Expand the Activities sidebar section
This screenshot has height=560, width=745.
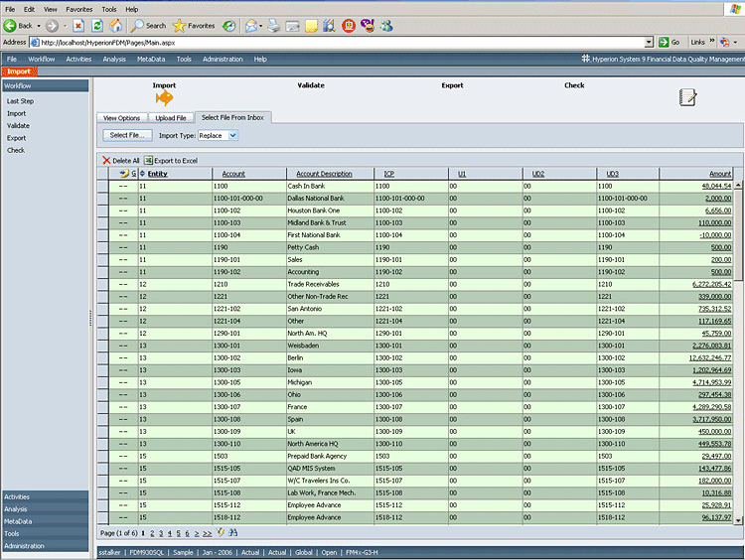pos(45,496)
